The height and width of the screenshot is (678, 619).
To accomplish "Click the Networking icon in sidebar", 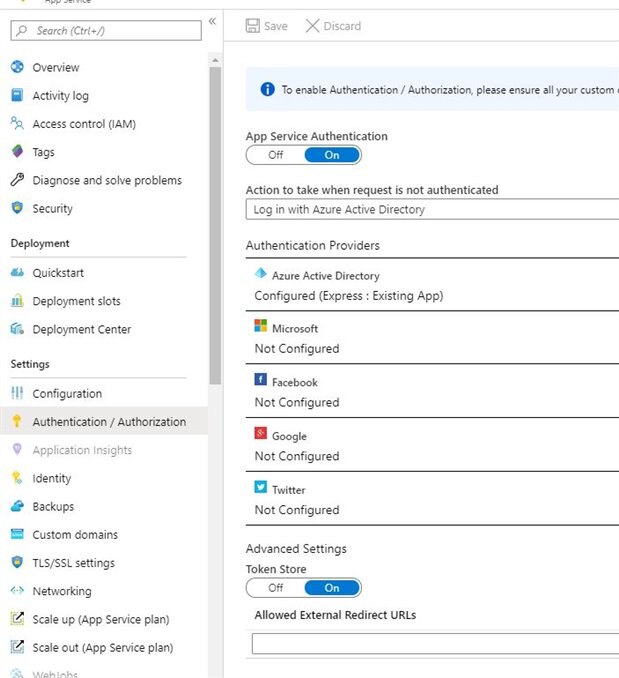I will (17, 591).
